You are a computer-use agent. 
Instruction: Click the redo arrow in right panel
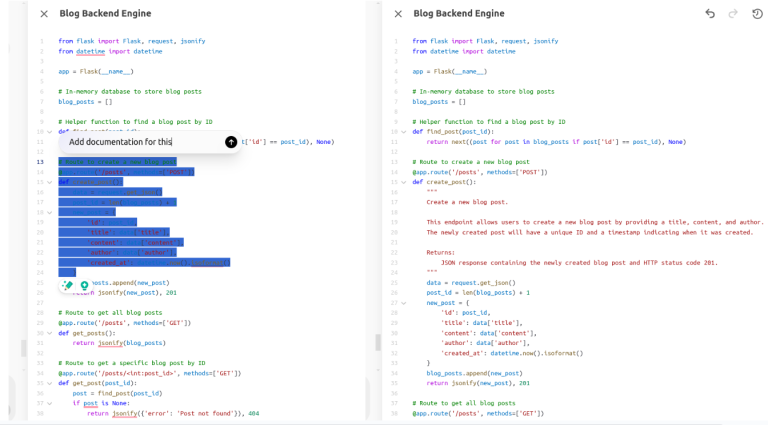pos(733,14)
